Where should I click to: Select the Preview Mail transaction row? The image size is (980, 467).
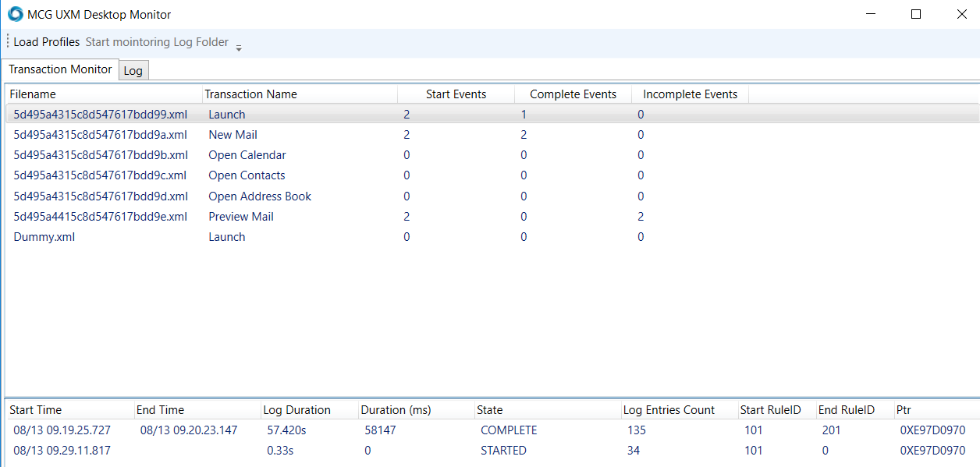(x=240, y=217)
